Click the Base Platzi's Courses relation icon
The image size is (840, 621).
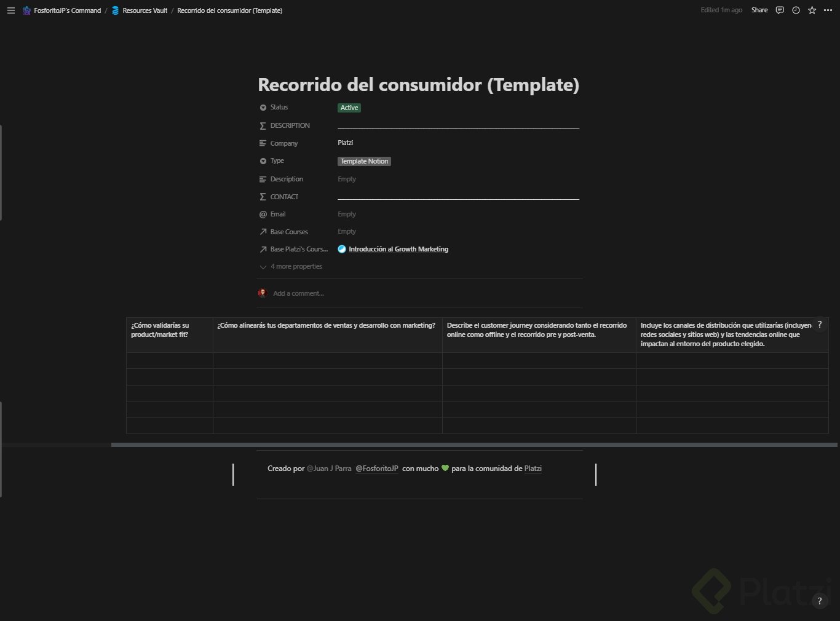(x=263, y=250)
